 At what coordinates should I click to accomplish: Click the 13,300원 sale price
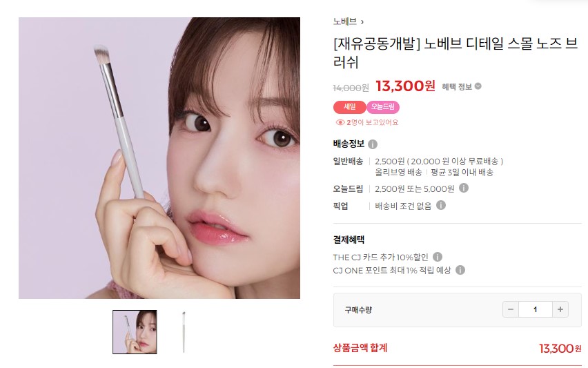tap(405, 86)
